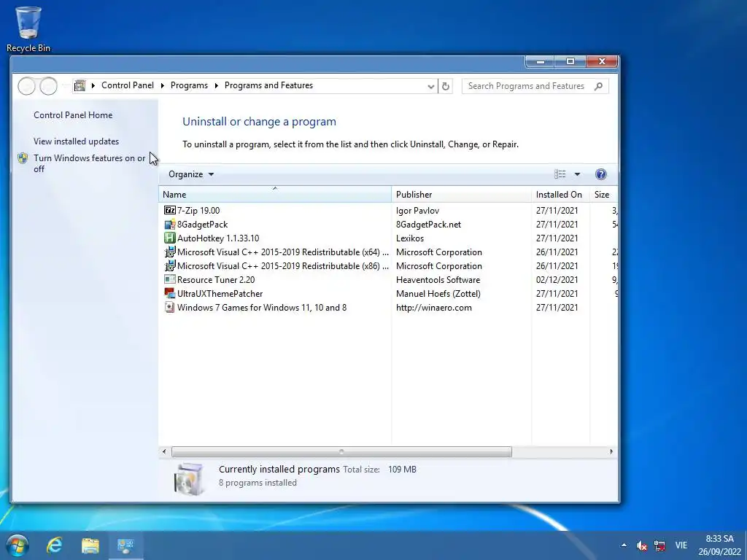Screen dimensions: 747x560
Task: Click the 7-Zip 19.00 program icon
Action: pos(169,210)
